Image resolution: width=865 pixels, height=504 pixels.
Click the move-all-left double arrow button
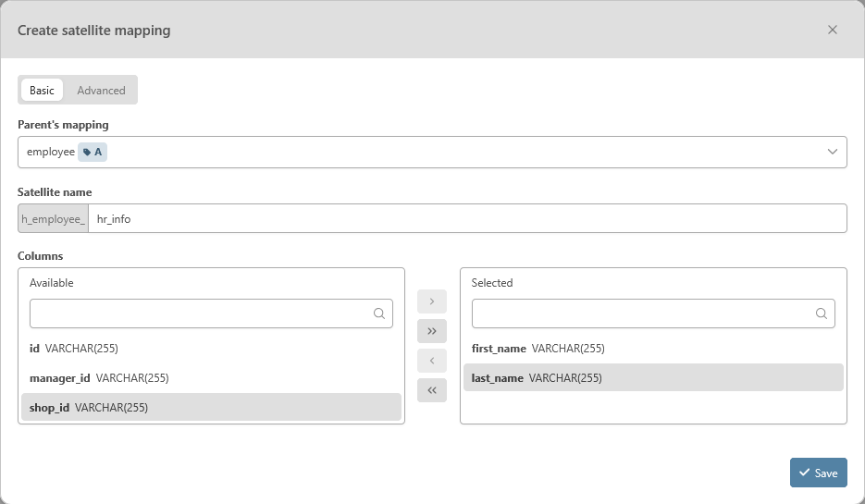431,390
